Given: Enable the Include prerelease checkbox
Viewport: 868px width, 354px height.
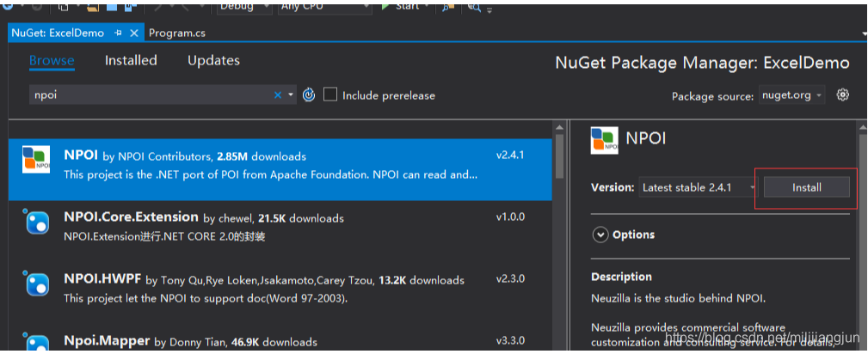Looking at the screenshot, I should click(330, 95).
